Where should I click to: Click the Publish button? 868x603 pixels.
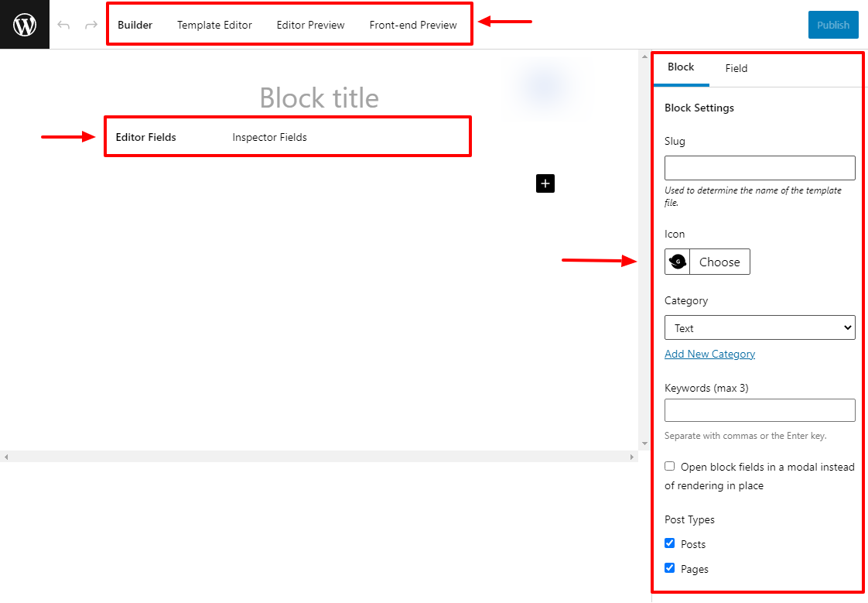pyautogui.click(x=833, y=25)
